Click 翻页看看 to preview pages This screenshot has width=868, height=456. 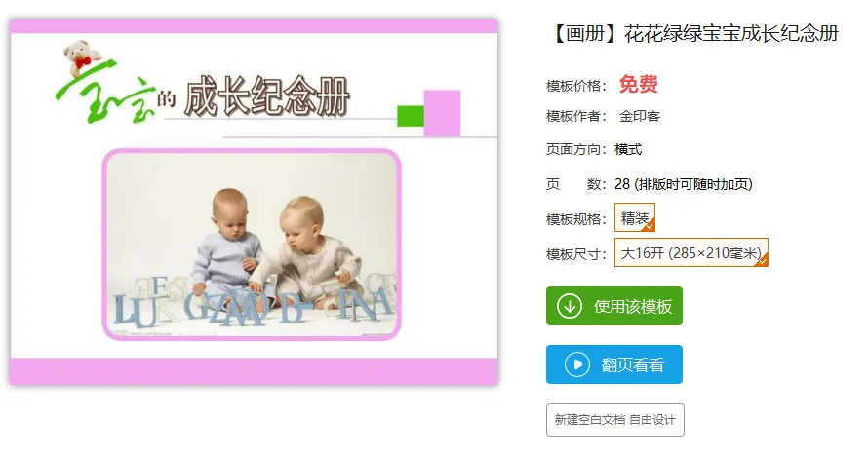tap(613, 364)
